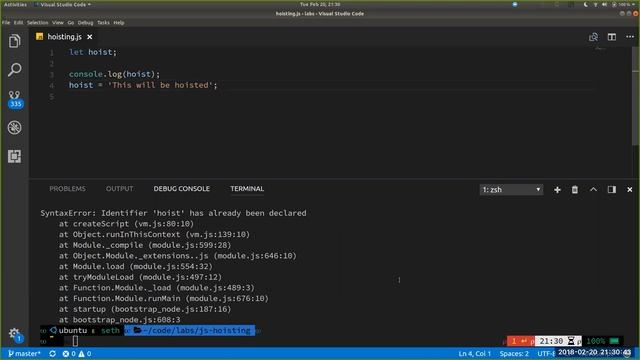Click the string 'This will be hoisted'
The image size is (640, 360).
pos(160,85)
